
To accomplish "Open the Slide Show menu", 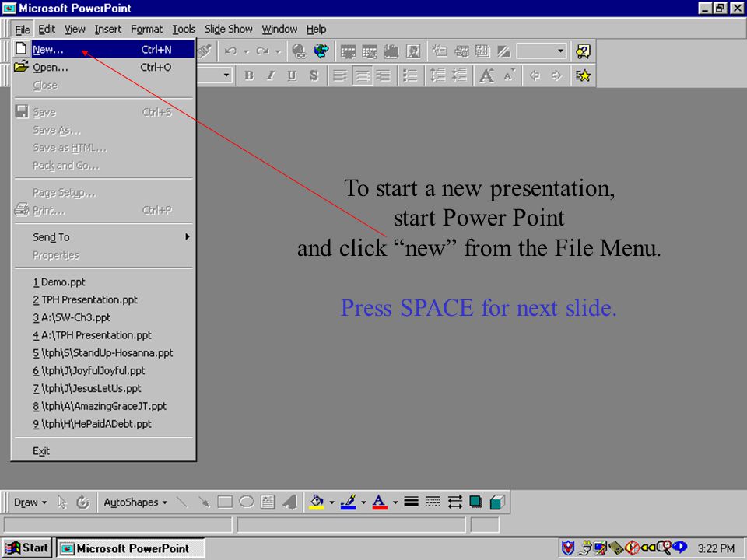I will click(228, 29).
